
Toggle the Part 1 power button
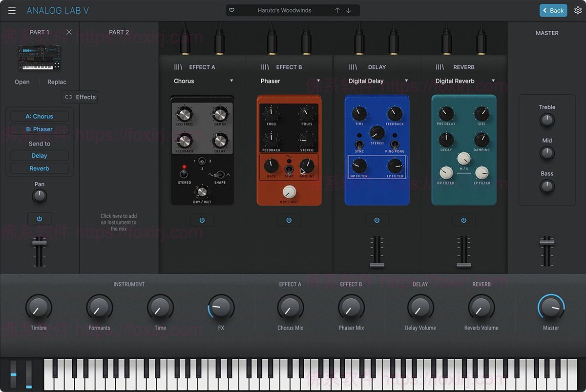coord(39,218)
